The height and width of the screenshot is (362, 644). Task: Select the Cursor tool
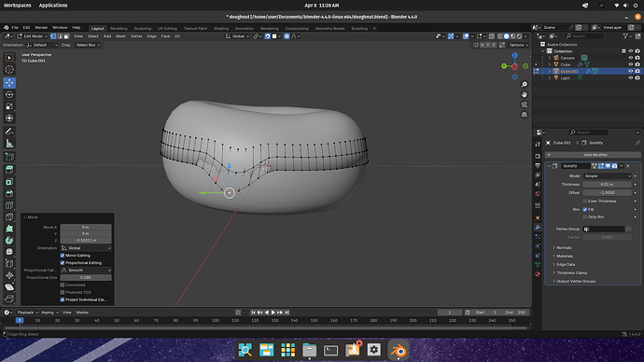pos(9,70)
